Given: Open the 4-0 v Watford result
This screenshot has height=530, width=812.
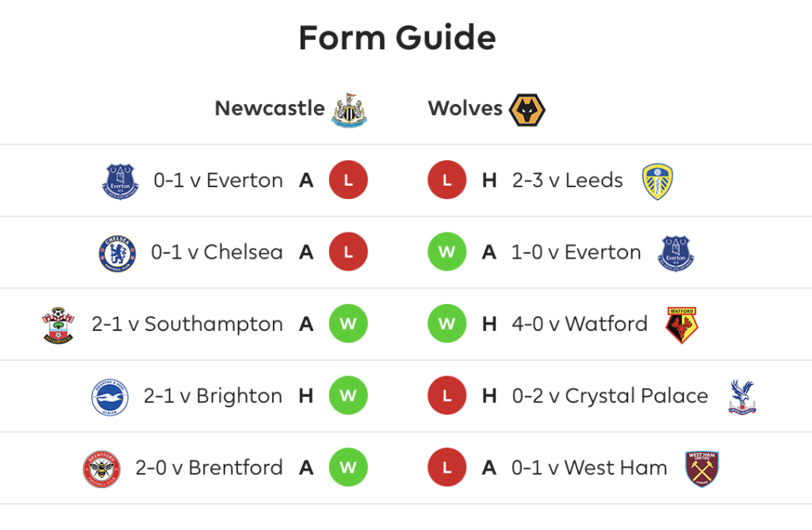Looking at the screenshot, I should (580, 324).
